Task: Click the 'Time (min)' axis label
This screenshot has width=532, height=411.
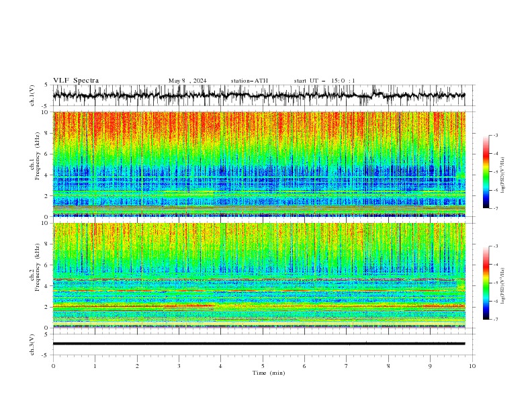Action: coord(269,373)
